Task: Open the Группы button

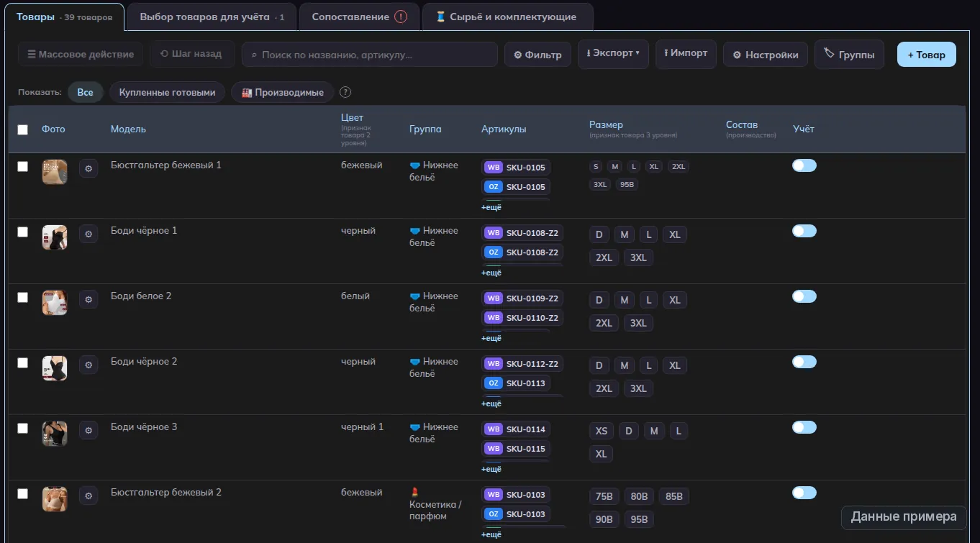Action: [x=849, y=54]
